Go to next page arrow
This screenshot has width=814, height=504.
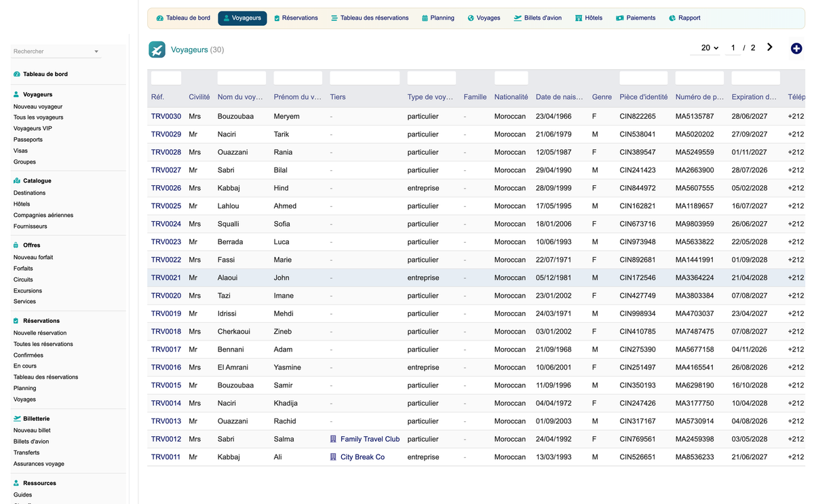770,47
